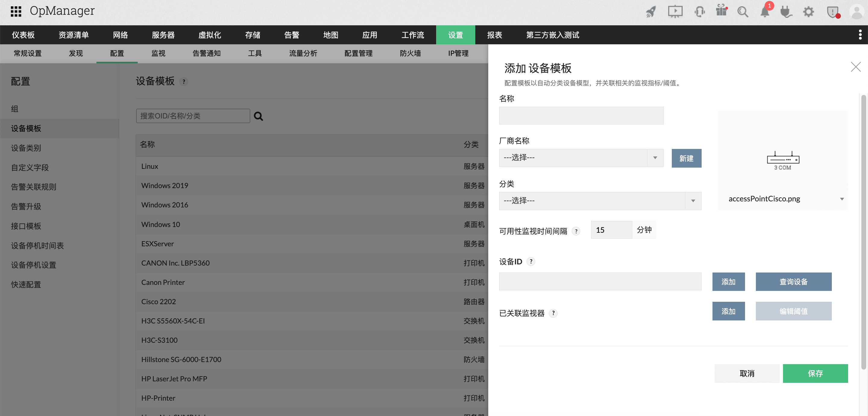Expand the 分类 dropdown
The width and height of the screenshot is (868, 416).
(x=693, y=201)
